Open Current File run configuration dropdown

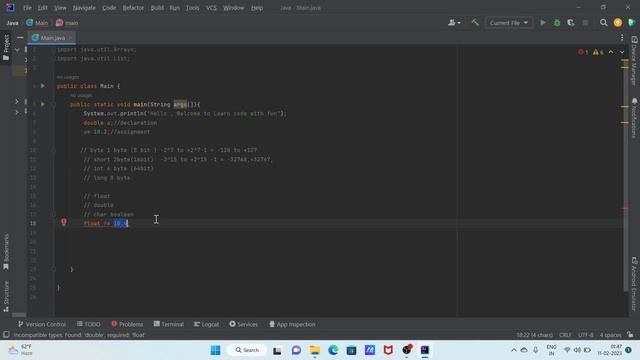[x=509, y=23]
